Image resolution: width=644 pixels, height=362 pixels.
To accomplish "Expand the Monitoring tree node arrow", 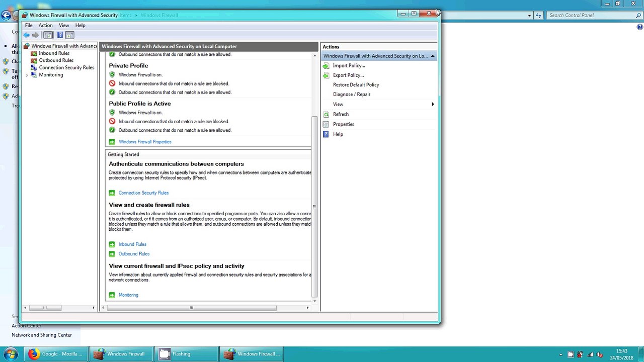I will point(27,75).
